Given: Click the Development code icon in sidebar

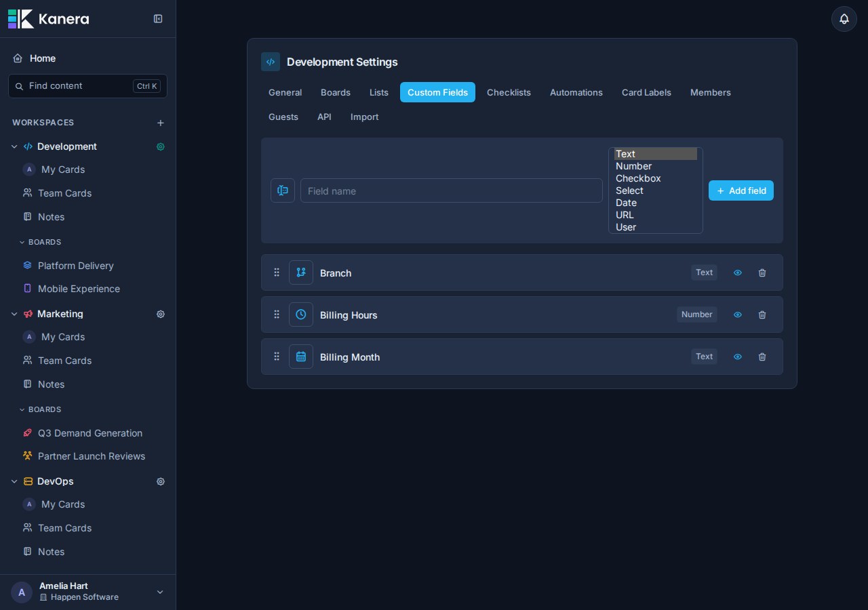Looking at the screenshot, I should (x=28, y=146).
